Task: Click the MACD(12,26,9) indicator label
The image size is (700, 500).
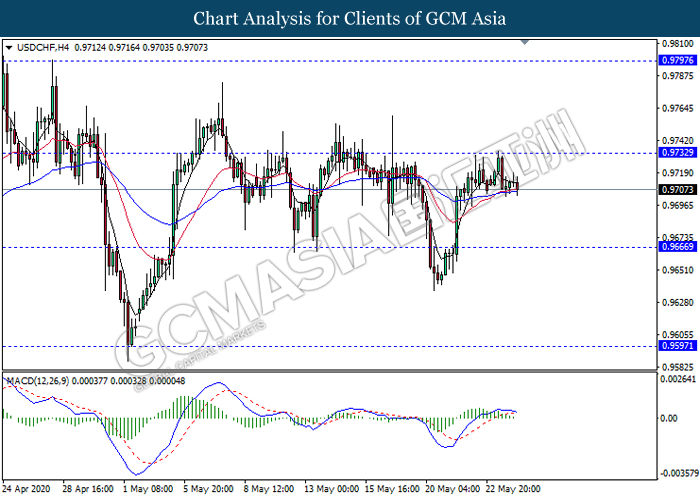Action: pos(38,381)
